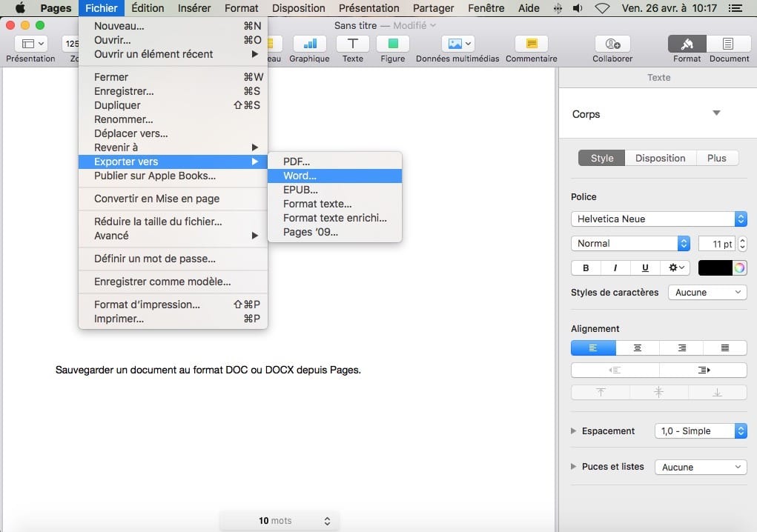Select the Style tab

pos(602,159)
